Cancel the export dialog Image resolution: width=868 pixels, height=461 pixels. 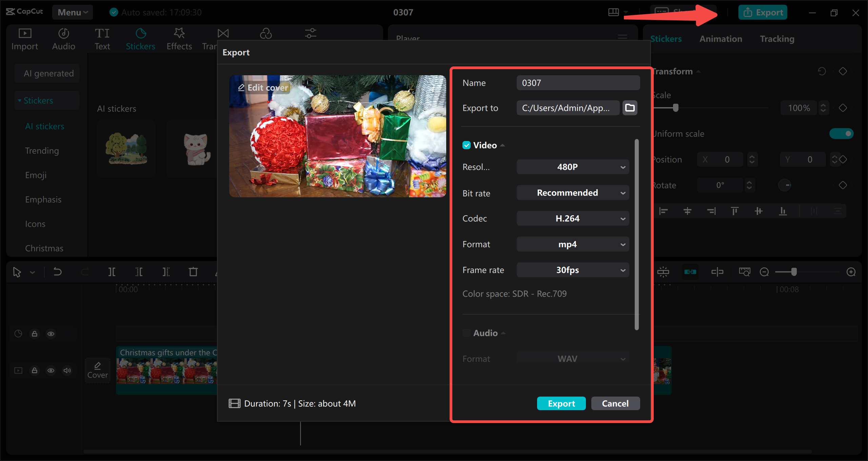click(615, 403)
